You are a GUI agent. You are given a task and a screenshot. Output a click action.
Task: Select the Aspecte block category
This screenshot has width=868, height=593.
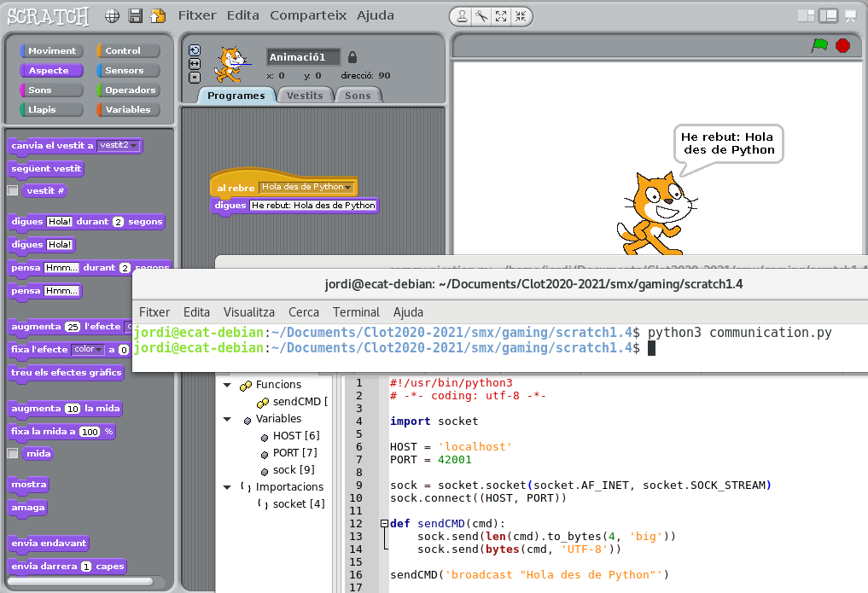(x=51, y=70)
